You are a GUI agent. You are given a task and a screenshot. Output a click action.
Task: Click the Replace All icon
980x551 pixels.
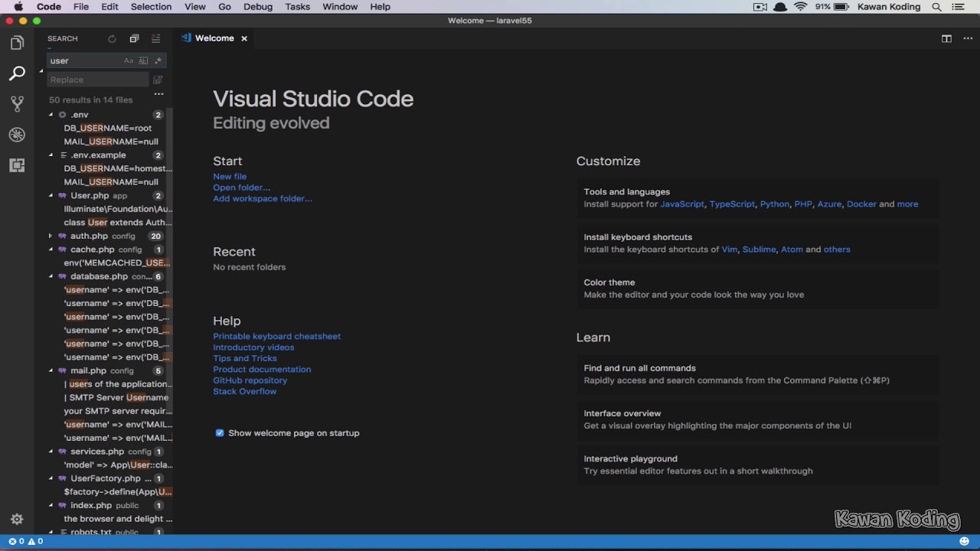tap(158, 80)
